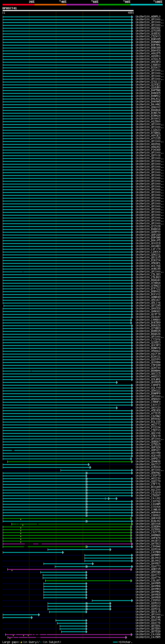Select label UniRef100_B4P5N8
This screenshot has width=165, height=644.
click(x=148, y=90)
